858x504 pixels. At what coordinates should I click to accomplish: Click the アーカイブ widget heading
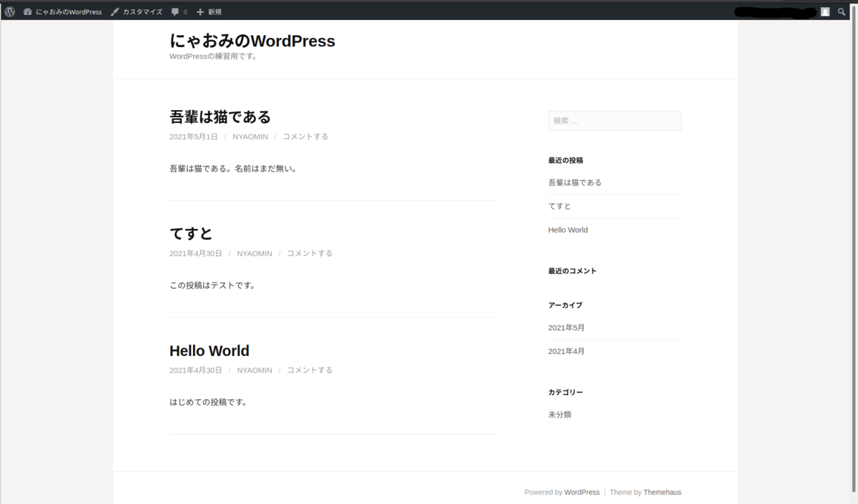click(x=566, y=305)
